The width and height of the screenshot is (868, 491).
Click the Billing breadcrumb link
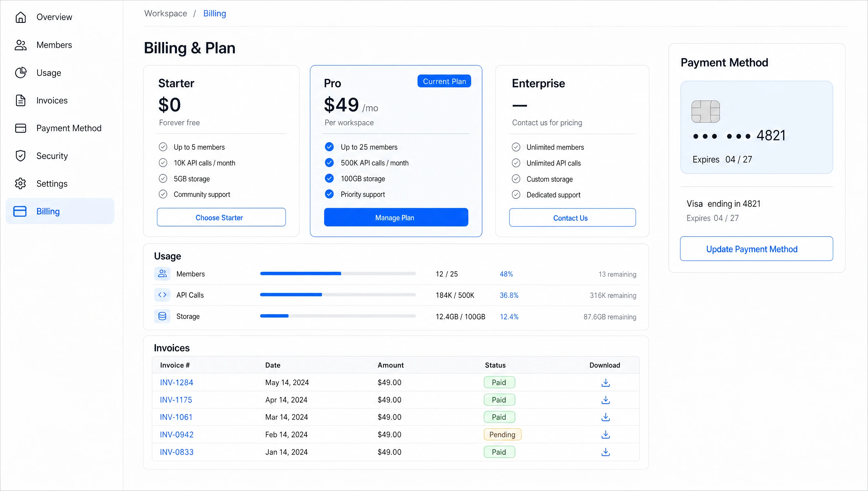214,14
